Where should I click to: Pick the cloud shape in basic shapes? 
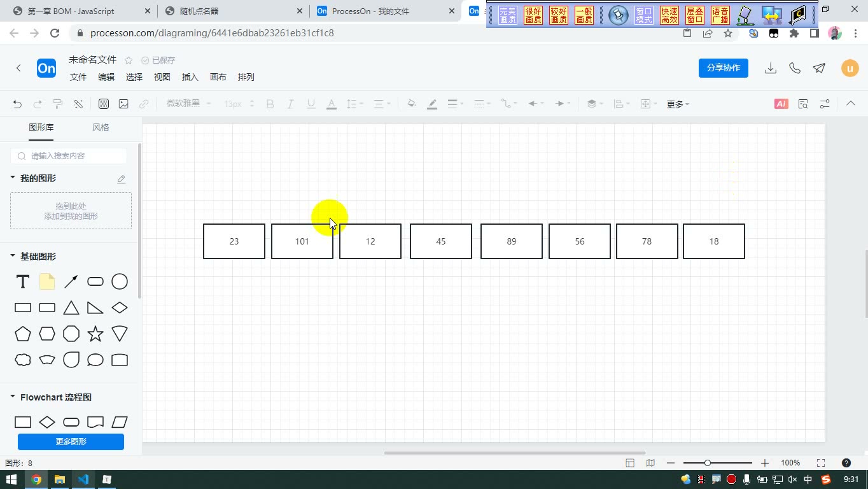tap(23, 360)
